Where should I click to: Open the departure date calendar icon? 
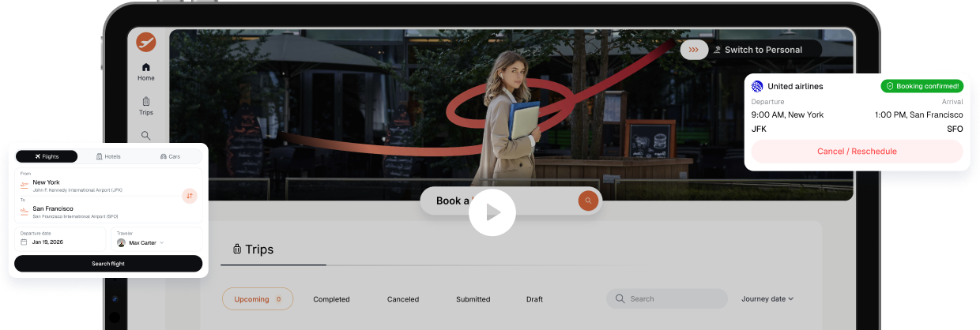click(24, 242)
